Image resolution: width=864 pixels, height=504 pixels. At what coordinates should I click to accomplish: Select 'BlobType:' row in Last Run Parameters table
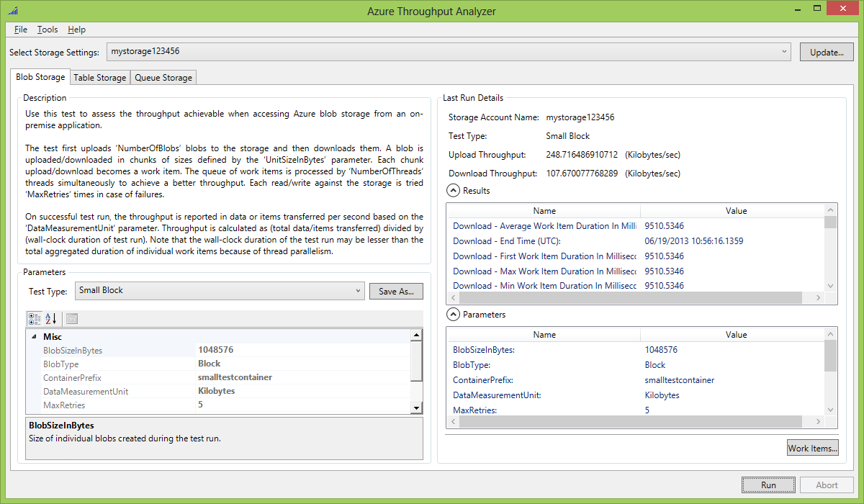(x=636, y=365)
